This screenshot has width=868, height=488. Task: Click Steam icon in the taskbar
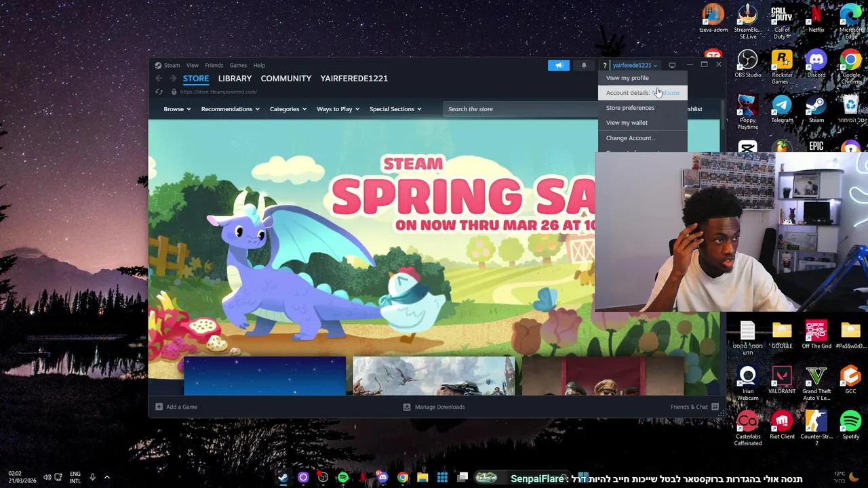[x=283, y=478]
